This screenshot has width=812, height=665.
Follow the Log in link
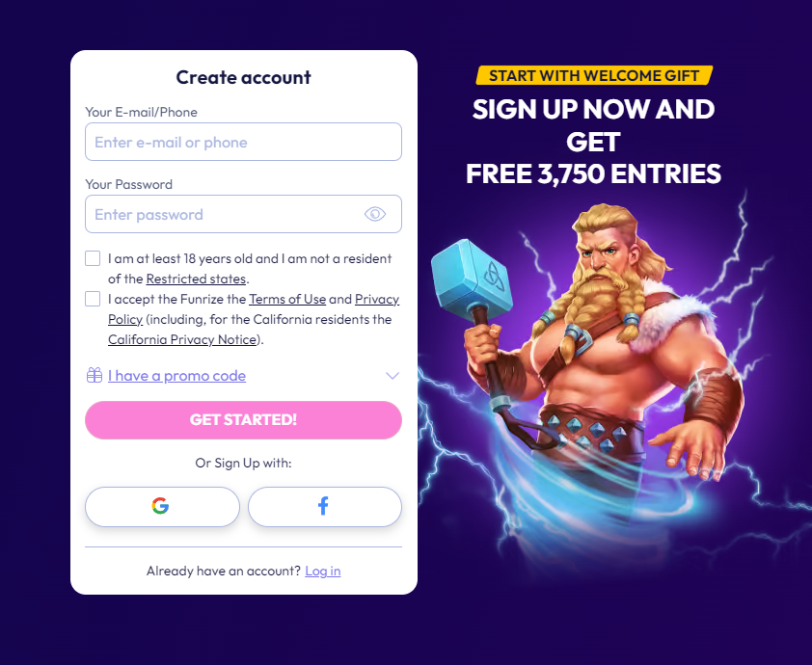tap(323, 571)
